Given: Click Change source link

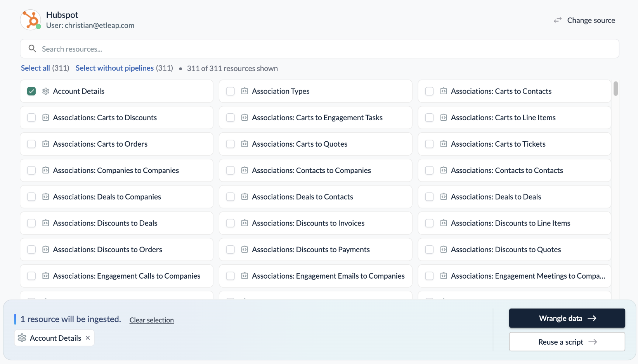Looking at the screenshot, I should pos(591,20).
